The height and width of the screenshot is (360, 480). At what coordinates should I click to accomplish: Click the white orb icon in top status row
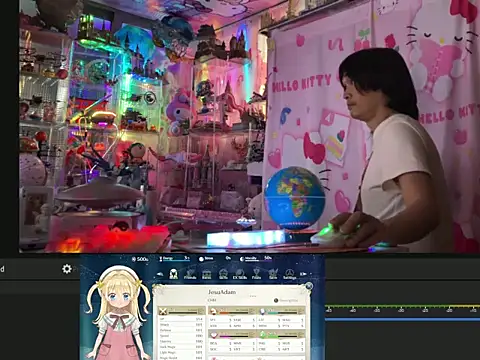pyautogui.click(x=201, y=259)
